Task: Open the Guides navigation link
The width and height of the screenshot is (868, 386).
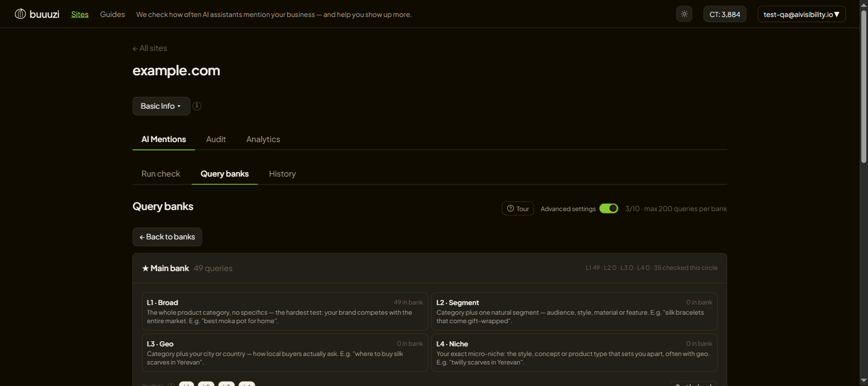Action: coord(113,14)
